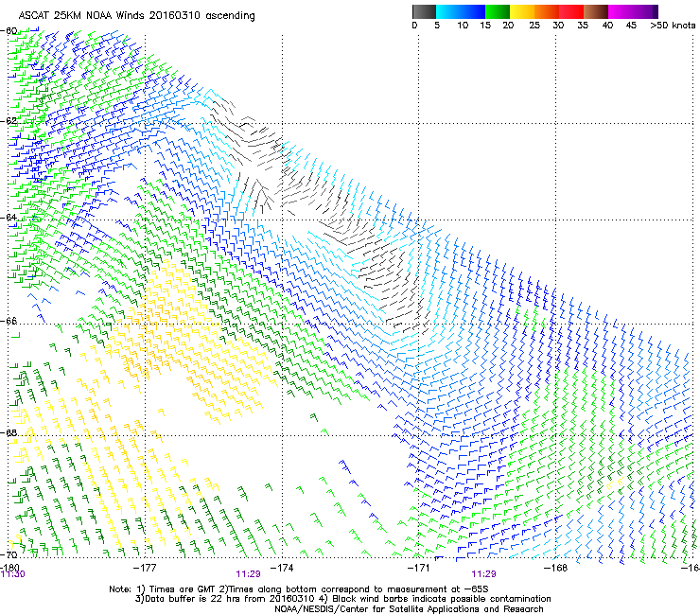Click the purple '11:30' time label
This screenshot has height=615, width=700.
point(12,574)
